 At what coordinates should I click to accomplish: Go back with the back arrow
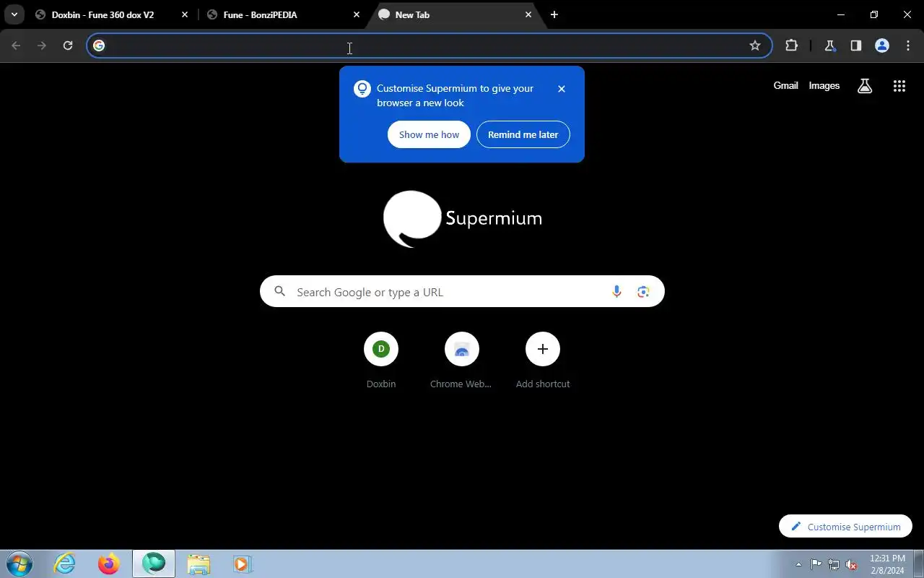click(x=16, y=46)
